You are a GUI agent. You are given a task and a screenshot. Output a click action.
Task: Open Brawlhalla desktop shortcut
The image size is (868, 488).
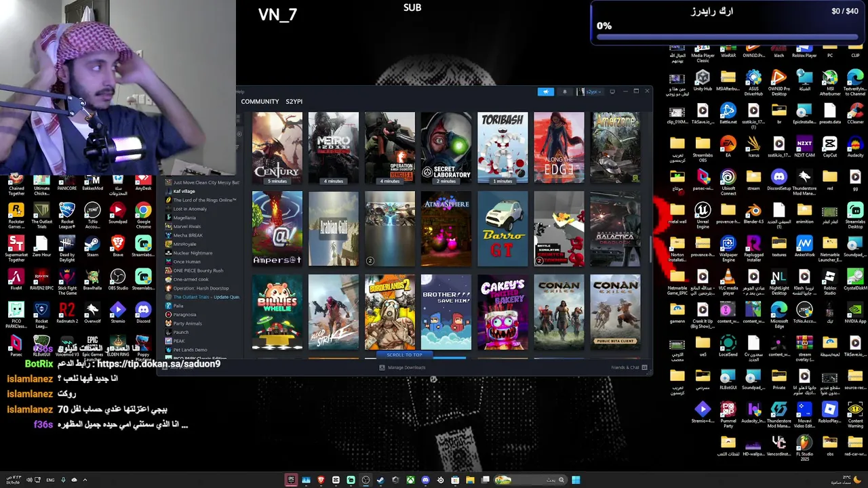tap(92, 280)
